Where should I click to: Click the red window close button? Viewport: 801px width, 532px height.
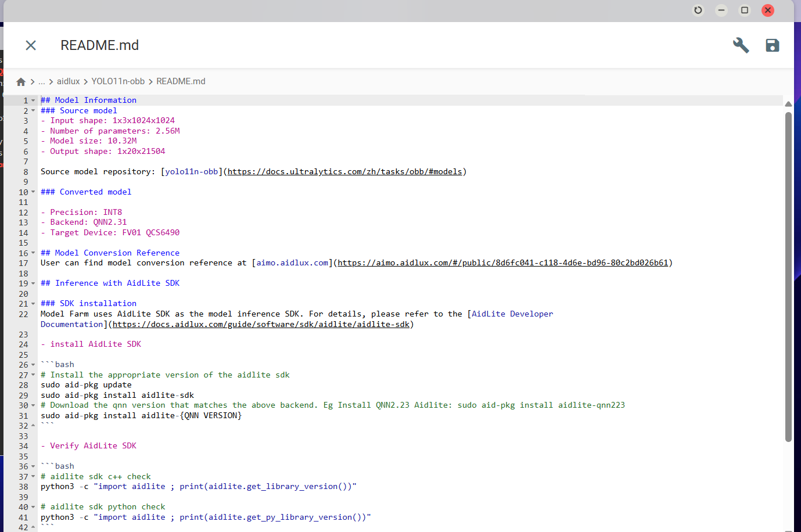768,10
